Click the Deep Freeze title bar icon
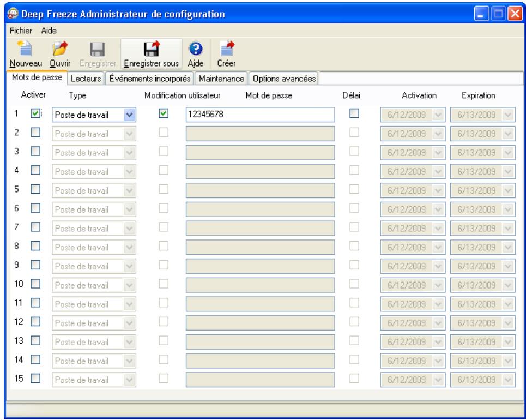This screenshot has width=526, height=420. (x=13, y=14)
